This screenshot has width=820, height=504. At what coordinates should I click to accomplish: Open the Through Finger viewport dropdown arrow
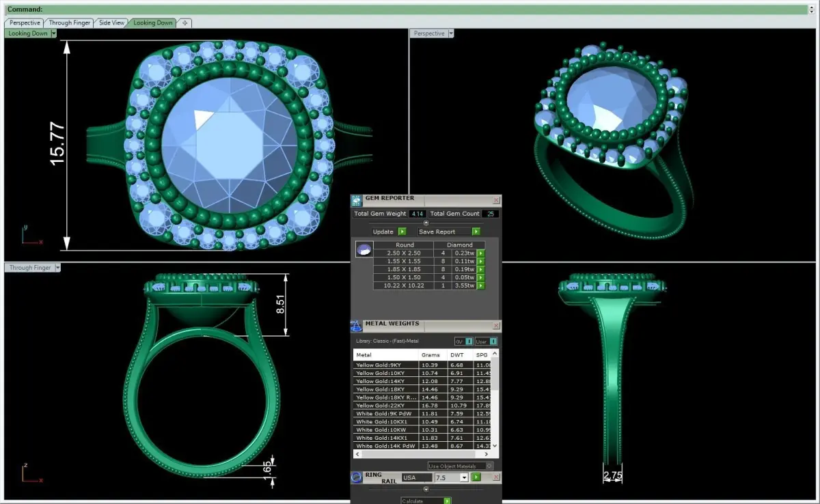coord(57,268)
